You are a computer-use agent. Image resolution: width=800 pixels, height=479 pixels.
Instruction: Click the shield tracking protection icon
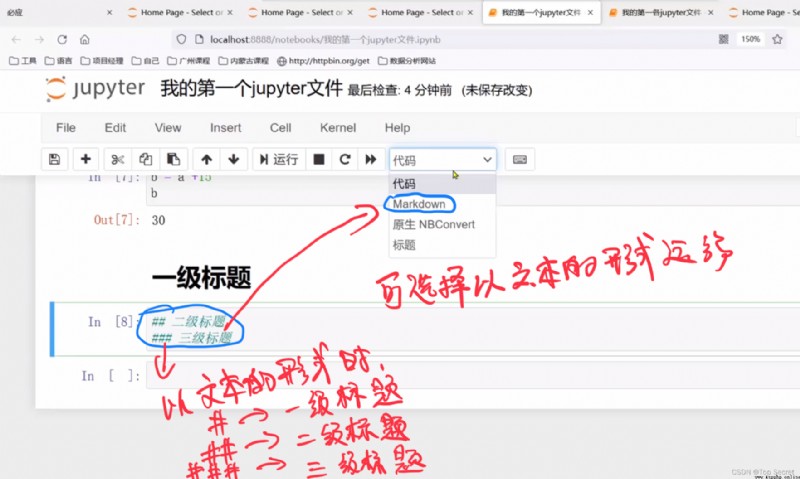coord(181,39)
